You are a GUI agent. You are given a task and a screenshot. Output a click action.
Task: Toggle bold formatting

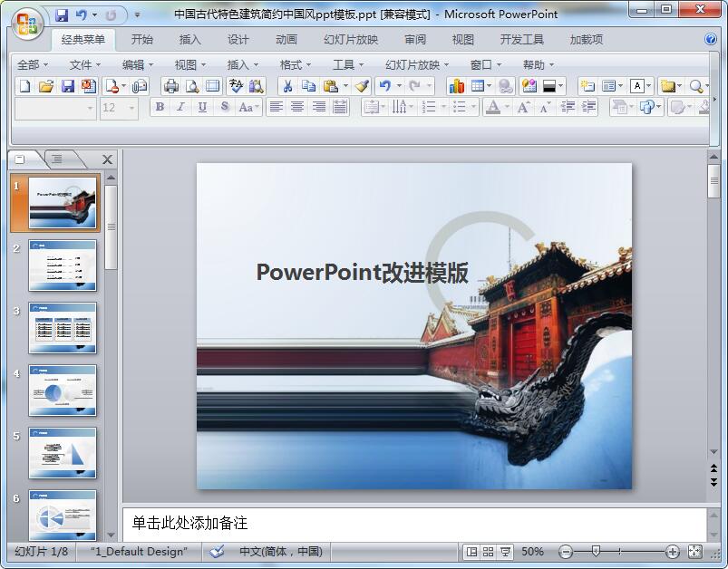[x=160, y=108]
